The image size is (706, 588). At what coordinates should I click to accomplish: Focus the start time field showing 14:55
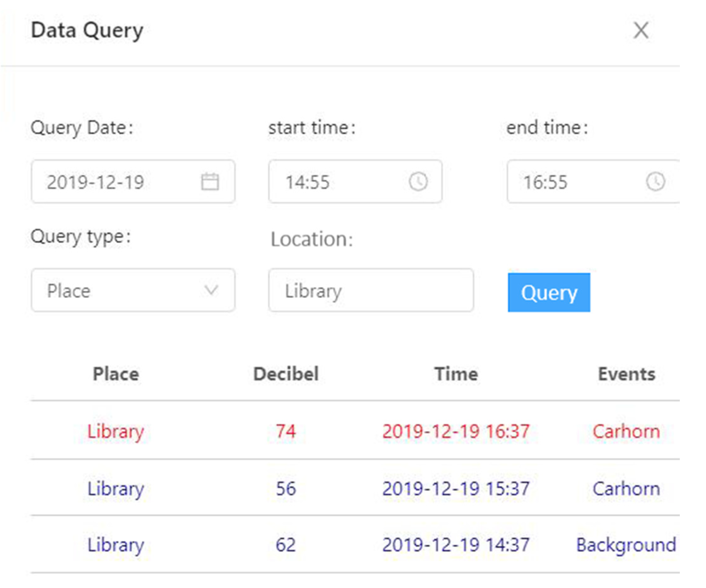336,182
